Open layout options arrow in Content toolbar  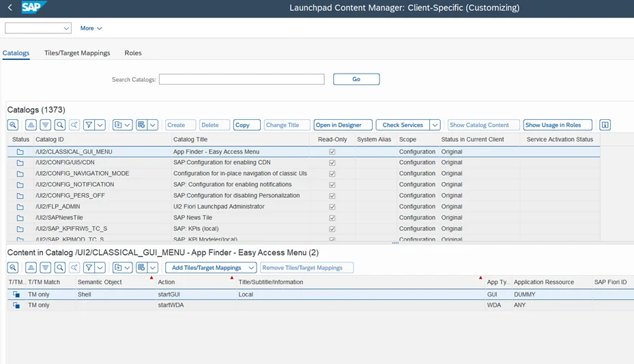152,267
